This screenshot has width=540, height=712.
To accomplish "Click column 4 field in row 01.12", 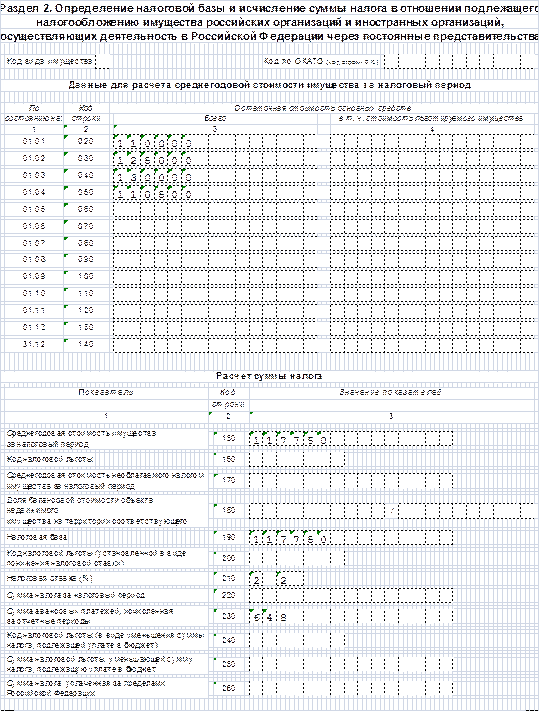I will pyautogui.click(x=432, y=328).
